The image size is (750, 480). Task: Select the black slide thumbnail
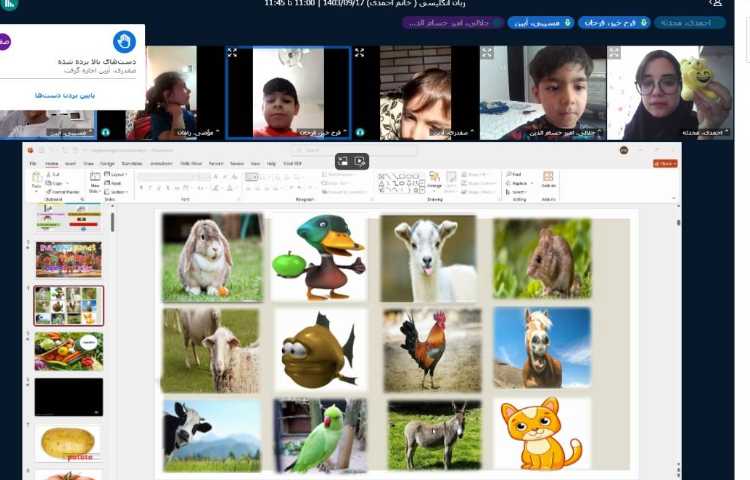click(x=68, y=397)
